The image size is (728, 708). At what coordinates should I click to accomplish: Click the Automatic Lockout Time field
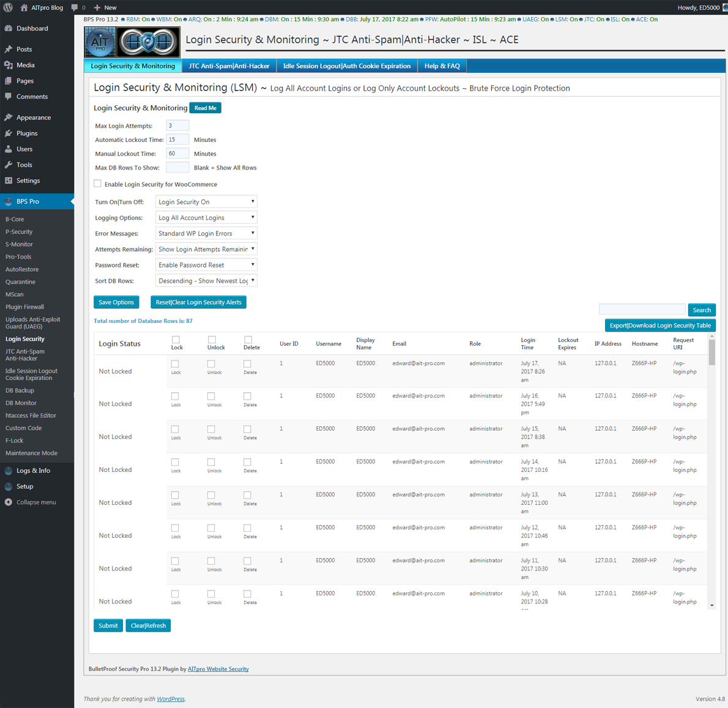(x=177, y=140)
